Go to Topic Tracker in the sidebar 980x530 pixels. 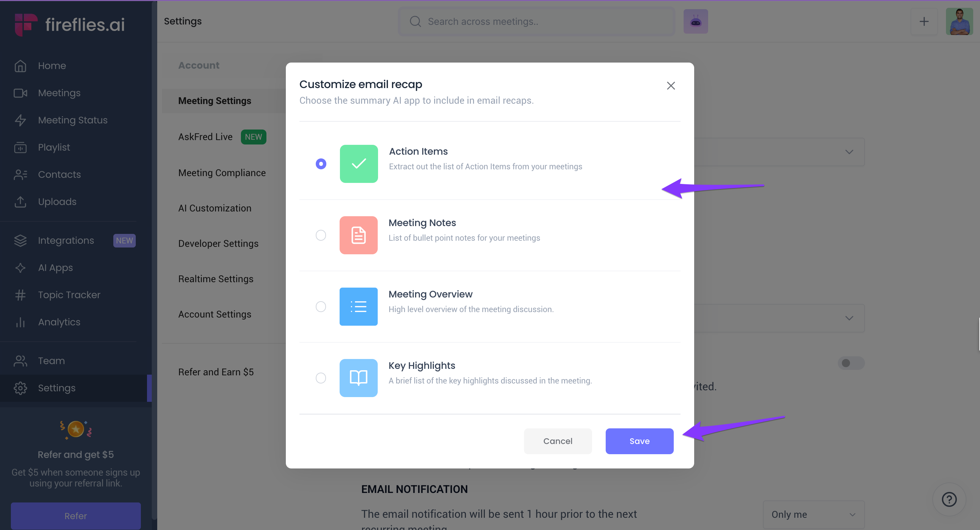[69, 295]
